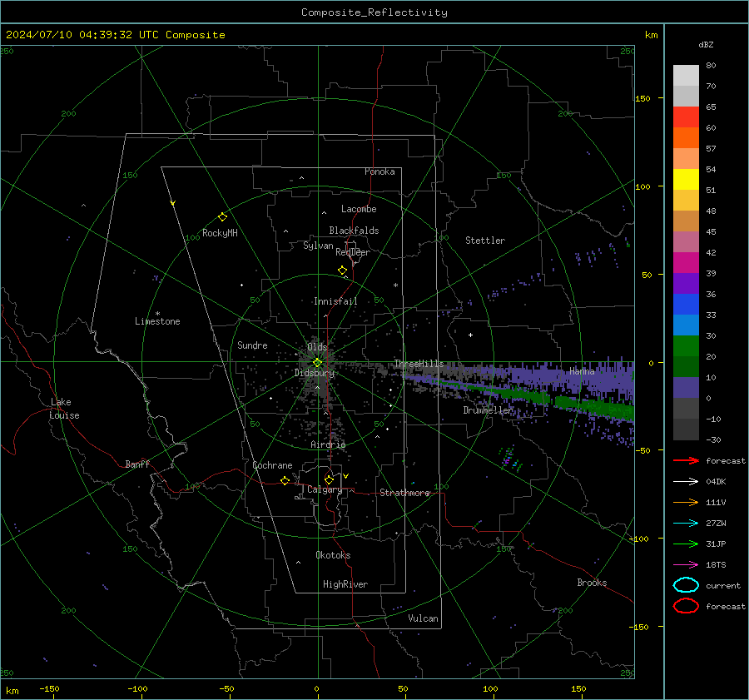Select the yellow diamond marker above Calgary

(x=329, y=479)
